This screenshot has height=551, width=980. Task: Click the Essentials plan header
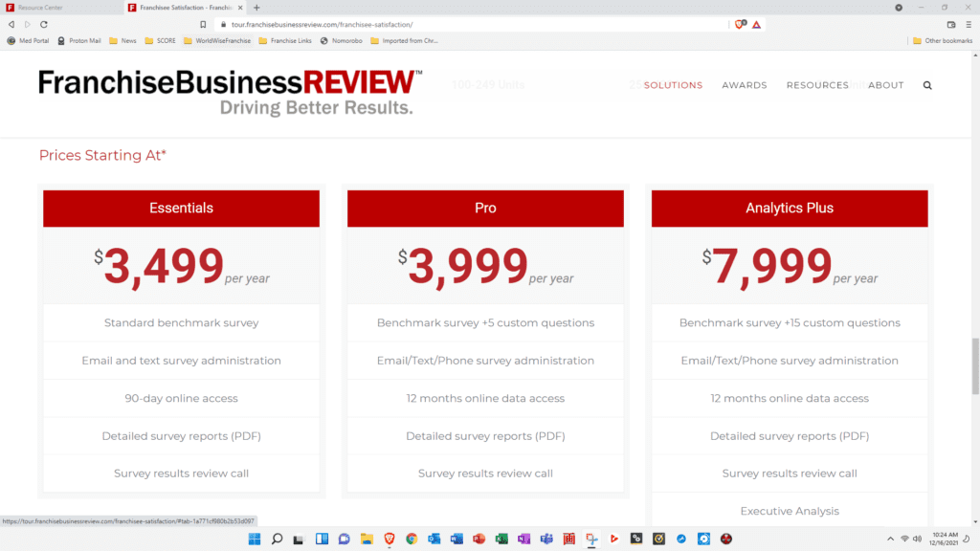coord(181,208)
